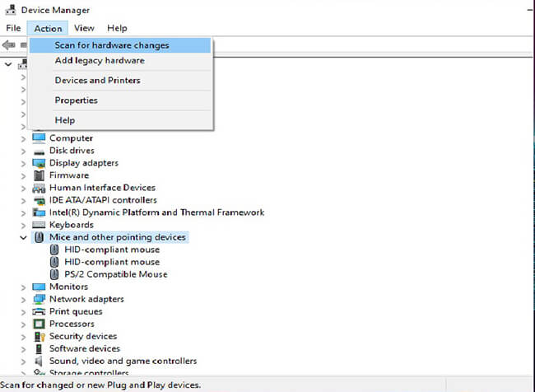Click the Back arrow toolbar icon

tap(8, 44)
